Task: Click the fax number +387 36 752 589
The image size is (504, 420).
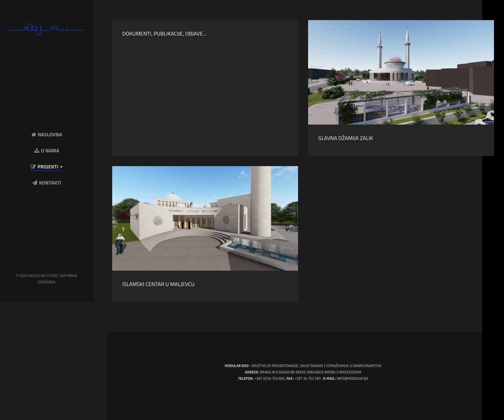Action: click(307, 378)
